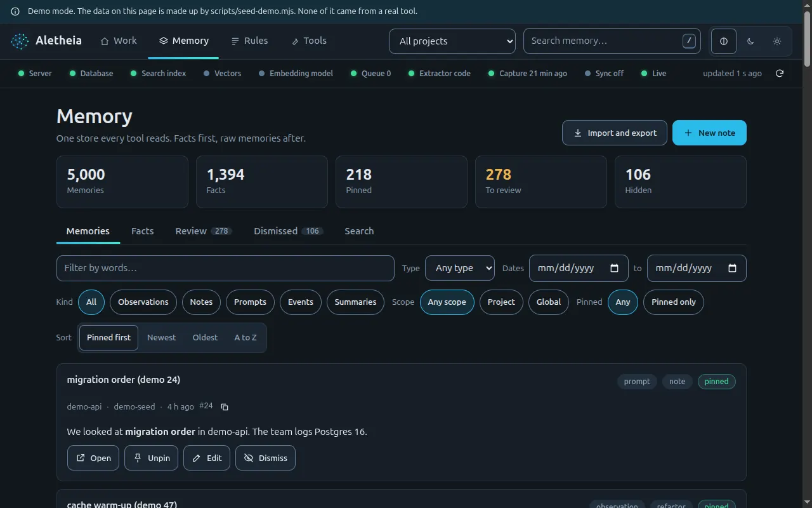Set scope filter to Project
The image size is (812, 508).
[501, 302]
